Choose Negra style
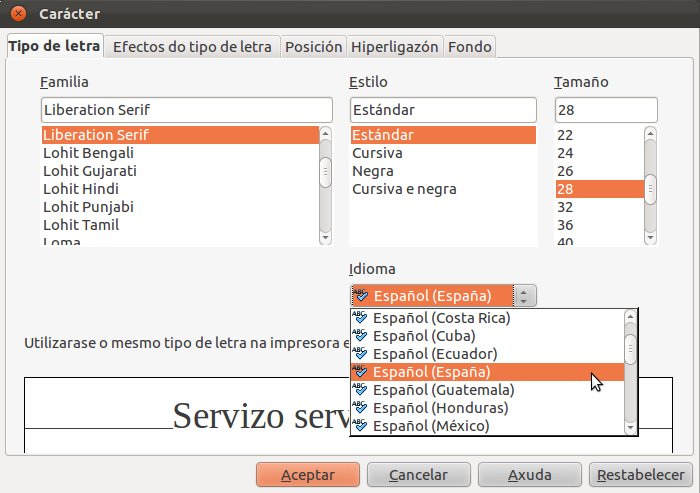 click(443, 171)
